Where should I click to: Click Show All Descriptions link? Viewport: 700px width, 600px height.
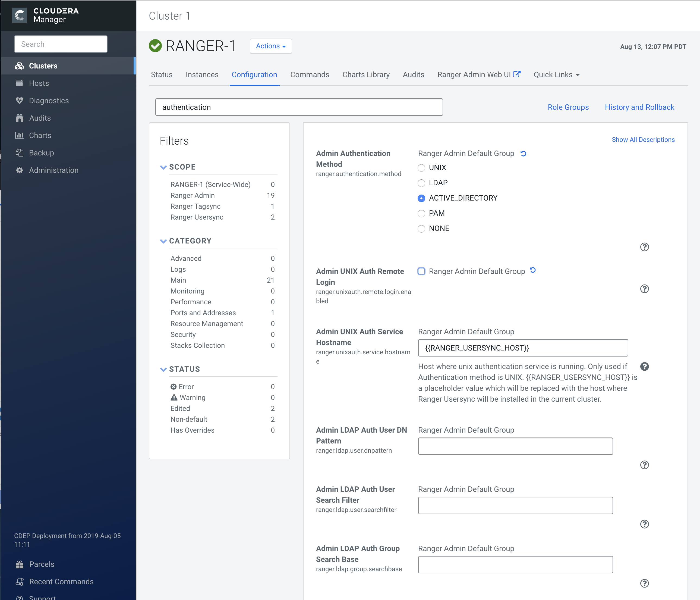tap(643, 140)
